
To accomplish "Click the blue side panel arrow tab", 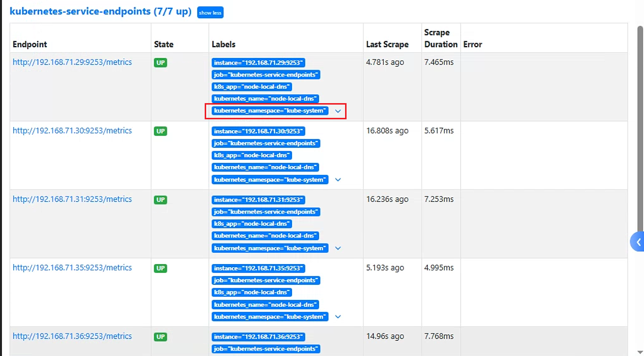I will [637, 242].
